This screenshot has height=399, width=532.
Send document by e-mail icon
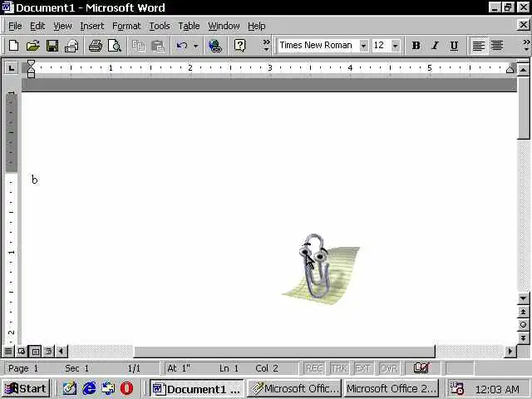click(71, 46)
